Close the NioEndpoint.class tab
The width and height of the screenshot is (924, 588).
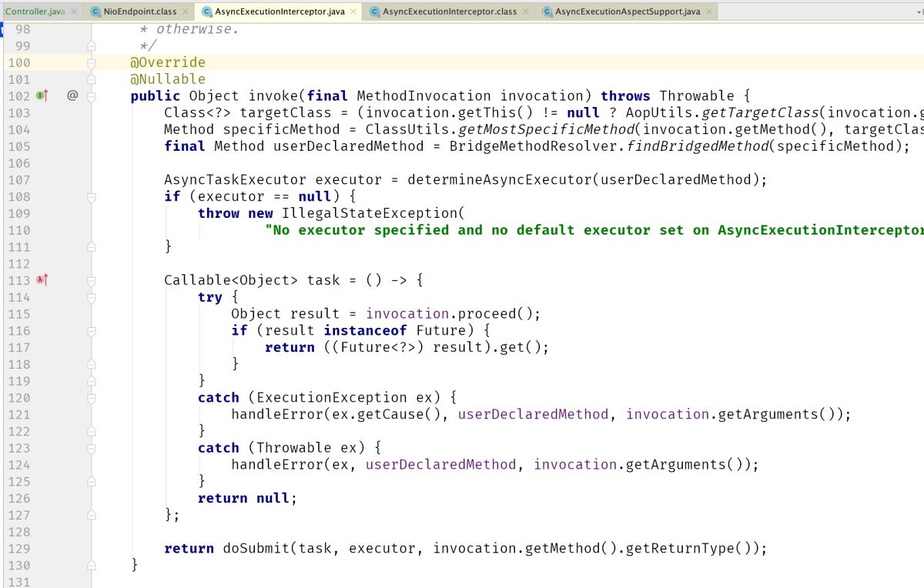coord(186,12)
